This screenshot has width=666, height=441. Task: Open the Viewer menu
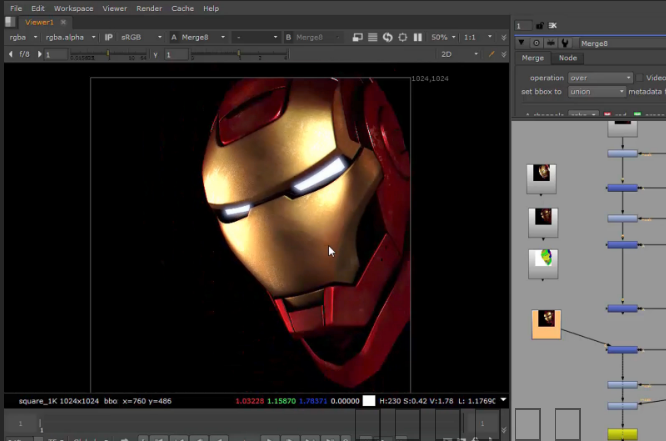[x=114, y=8]
